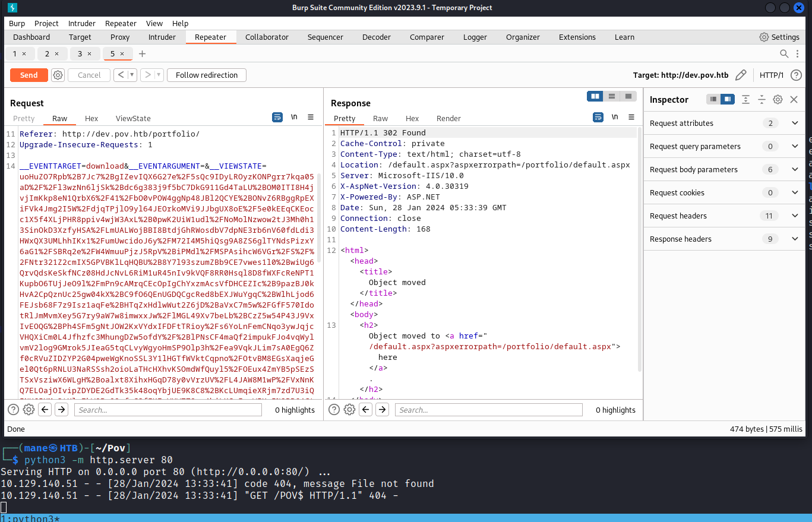Click the Request search input field
Screen dimensions: 812x522
168,410
